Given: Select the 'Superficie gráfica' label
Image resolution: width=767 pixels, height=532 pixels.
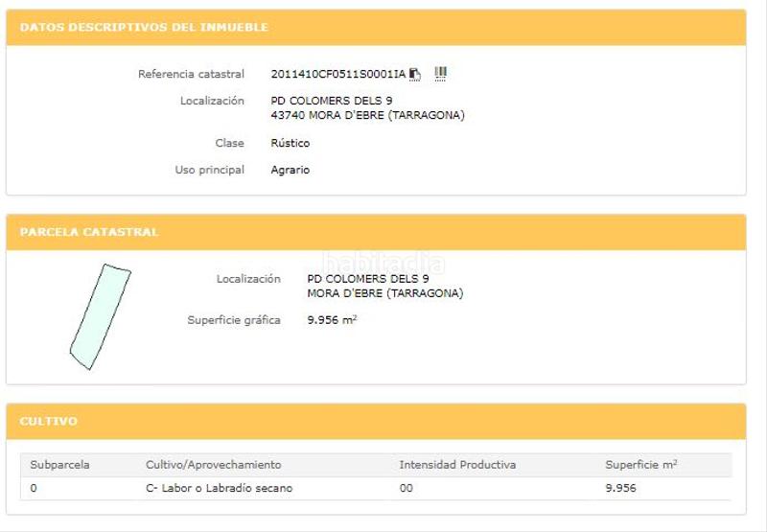Looking at the screenshot, I should pos(234,320).
